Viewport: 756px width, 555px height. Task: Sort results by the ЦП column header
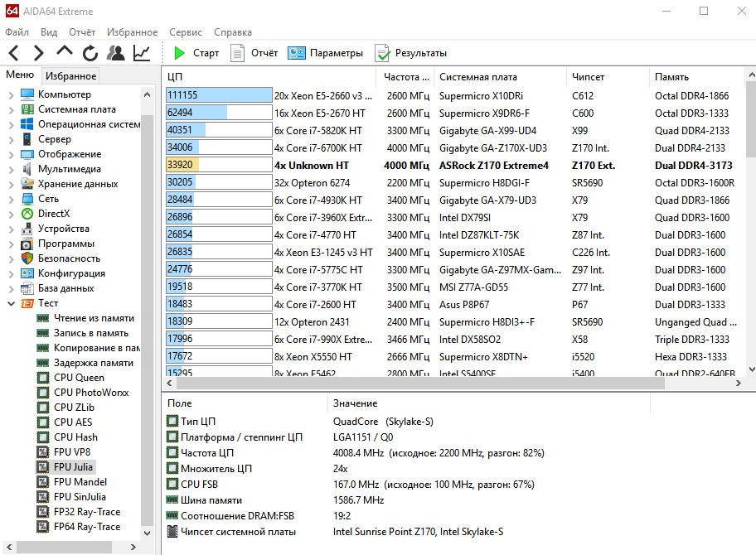click(269, 76)
